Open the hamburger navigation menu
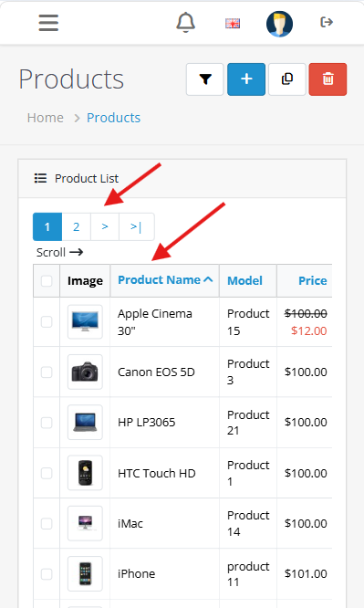Screen dimensions: 364x608 tap(48, 23)
